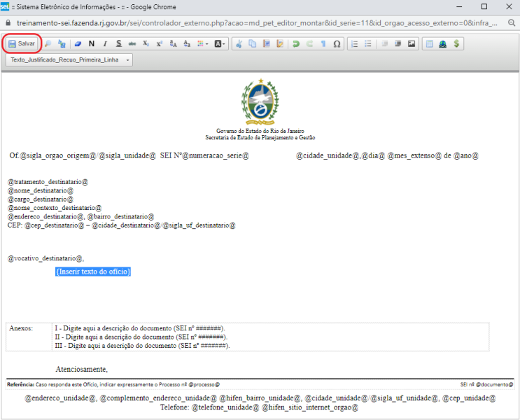Apply superscript formatting

[159, 43]
